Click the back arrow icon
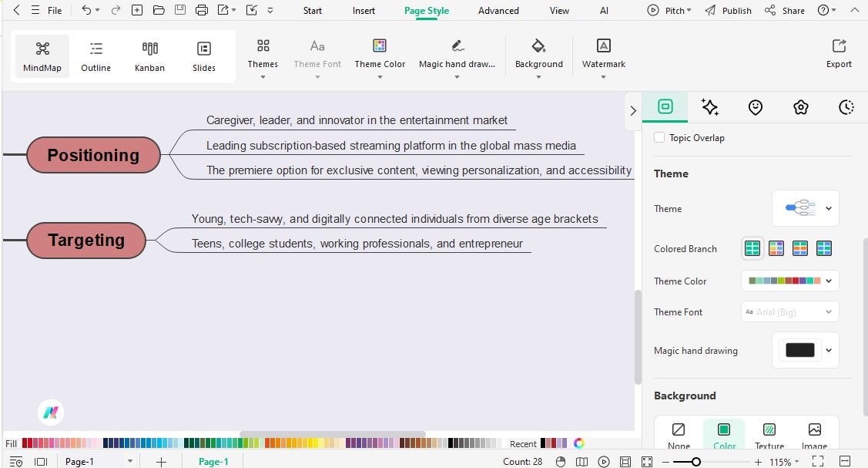Viewport: 868px width, 468px height. click(x=16, y=10)
